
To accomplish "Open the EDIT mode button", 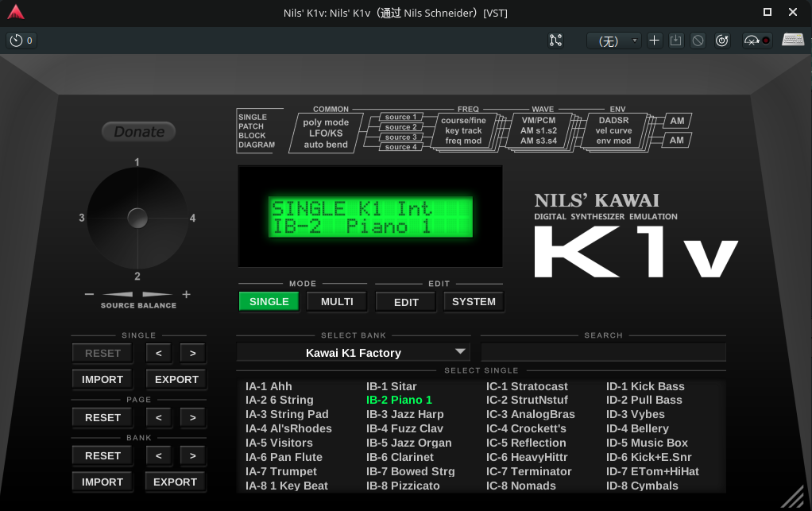I will (405, 302).
